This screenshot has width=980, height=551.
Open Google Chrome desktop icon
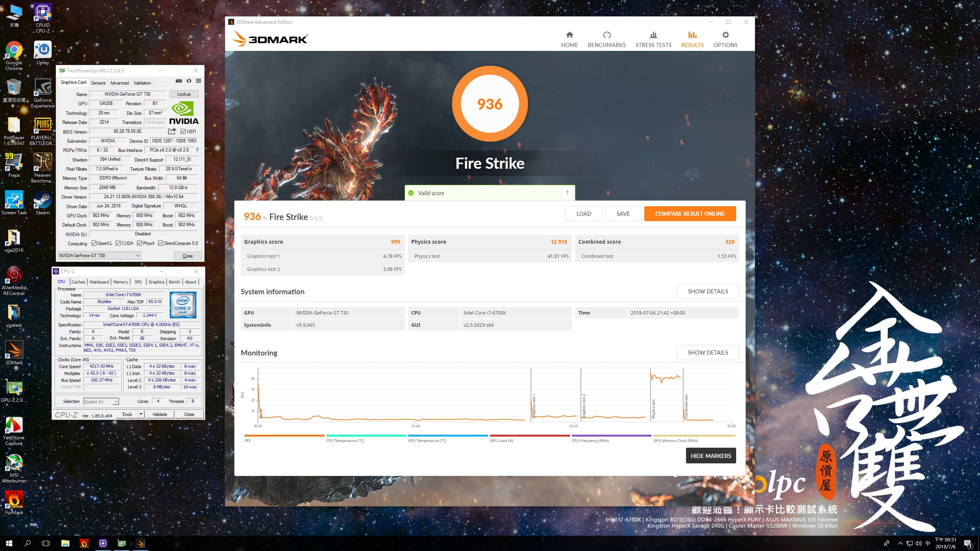[x=14, y=56]
